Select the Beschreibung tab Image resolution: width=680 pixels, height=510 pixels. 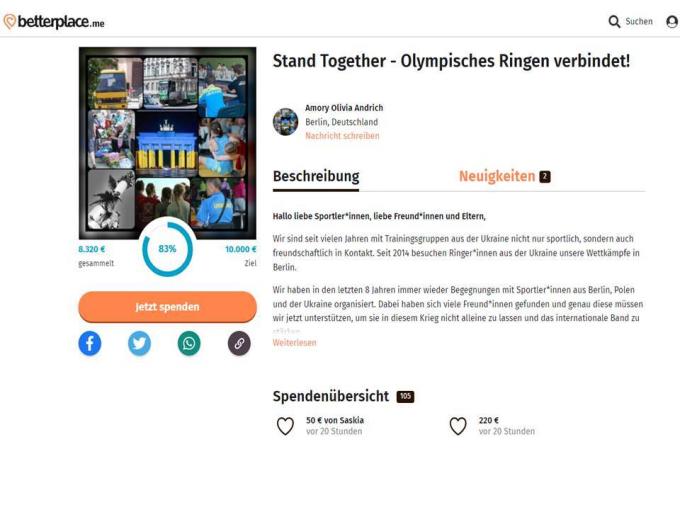[x=316, y=177]
